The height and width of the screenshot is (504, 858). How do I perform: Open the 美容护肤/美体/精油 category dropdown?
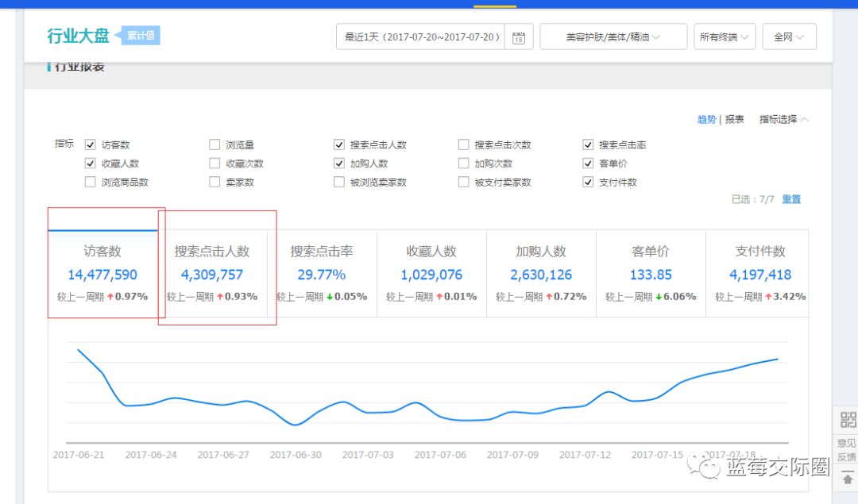pos(612,36)
